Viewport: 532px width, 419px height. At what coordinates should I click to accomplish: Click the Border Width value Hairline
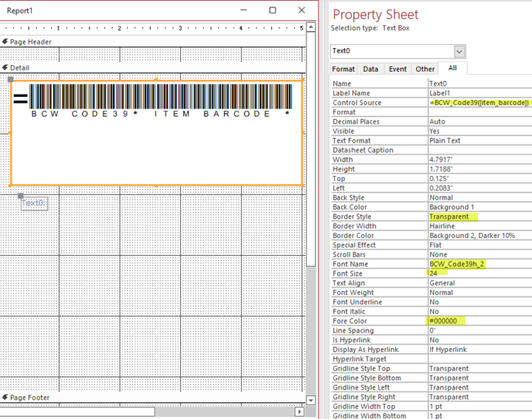click(480, 226)
